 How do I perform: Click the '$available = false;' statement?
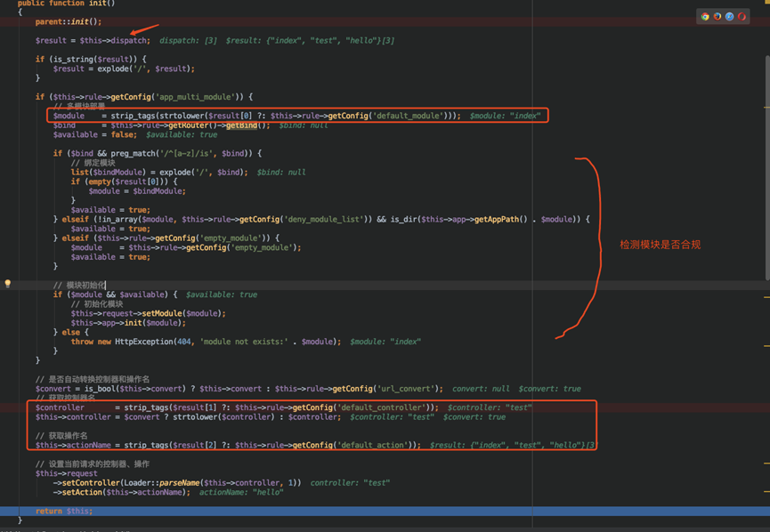click(95, 135)
